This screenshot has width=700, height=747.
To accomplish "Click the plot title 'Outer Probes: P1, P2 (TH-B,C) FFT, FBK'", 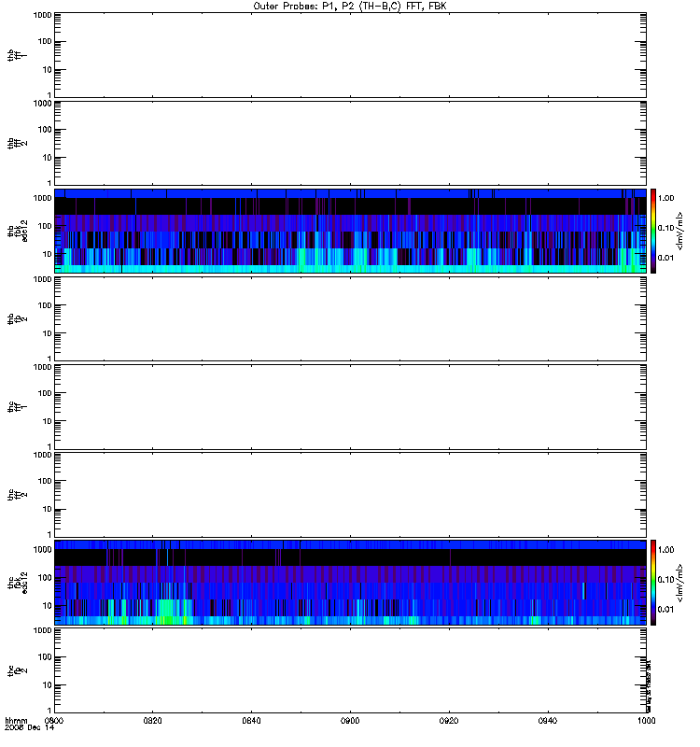I will 350,7.
